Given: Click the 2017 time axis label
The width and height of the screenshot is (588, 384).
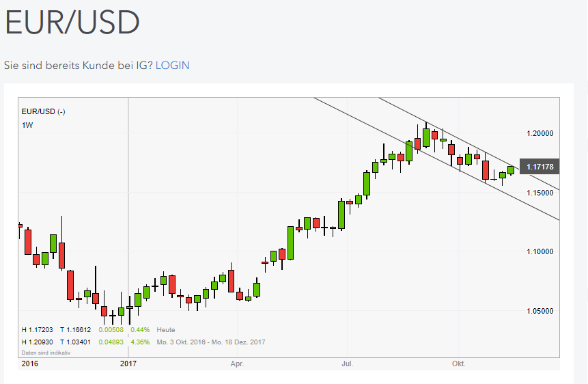Looking at the screenshot, I should 128,364.
